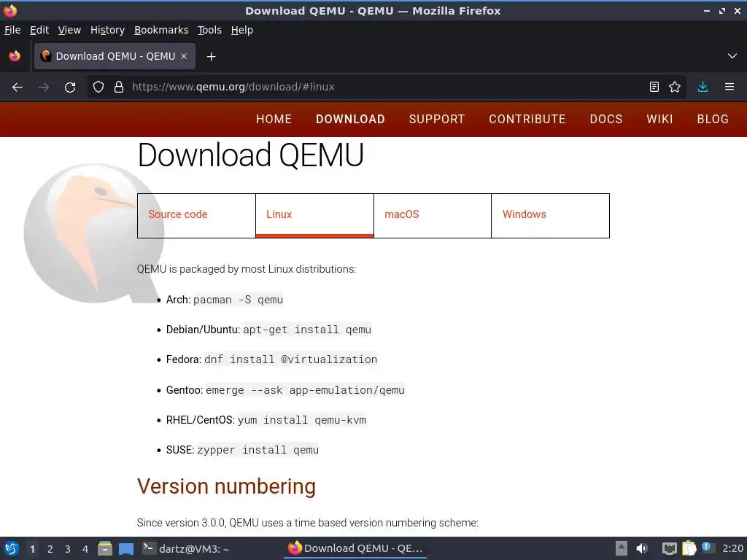Click the browser Back arrow
The width and height of the screenshot is (747, 560).
click(x=18, y=87)
